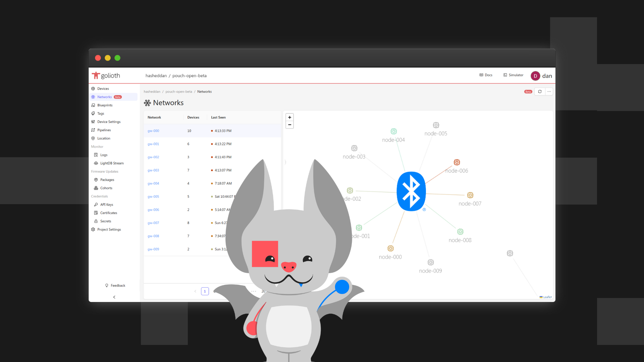Open network gw-000 details

(153, 131)
